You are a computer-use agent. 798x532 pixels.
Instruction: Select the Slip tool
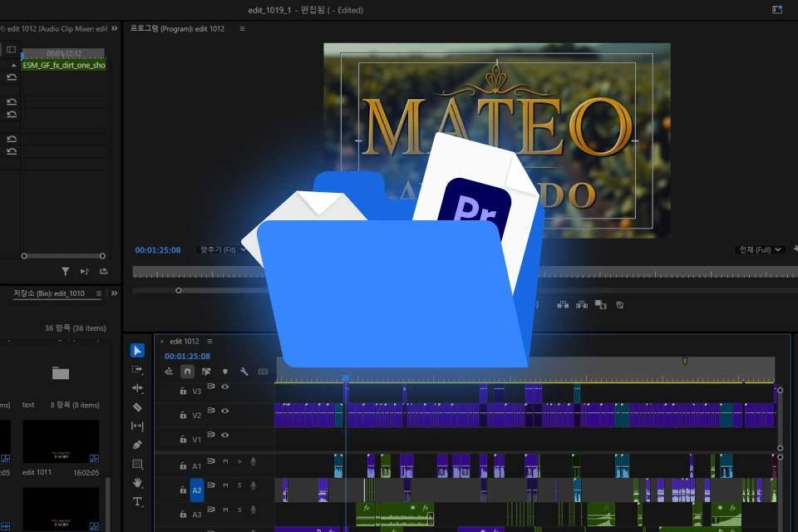(x=137, y=426)
